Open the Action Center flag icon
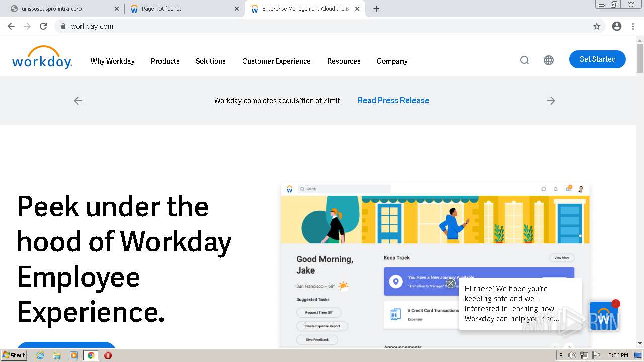 [x=596, y=355]
